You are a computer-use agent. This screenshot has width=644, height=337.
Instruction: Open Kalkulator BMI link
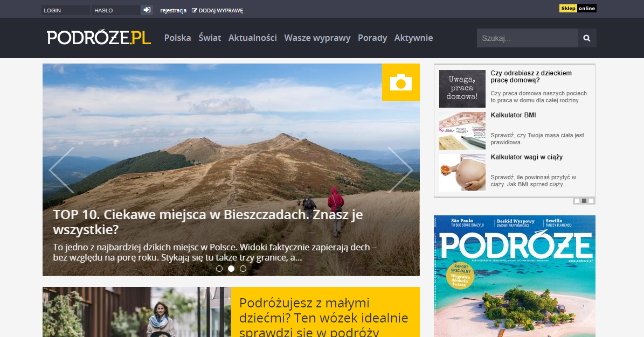(x=514, y=115)
